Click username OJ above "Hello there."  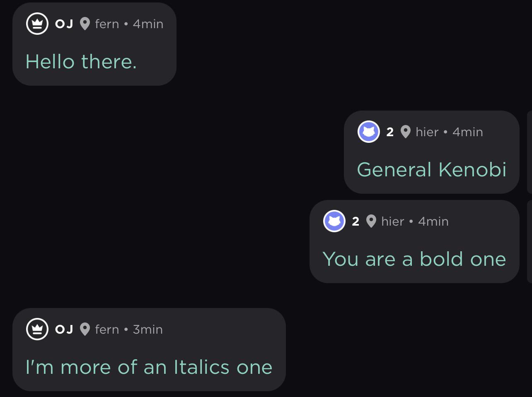[64, 24]
